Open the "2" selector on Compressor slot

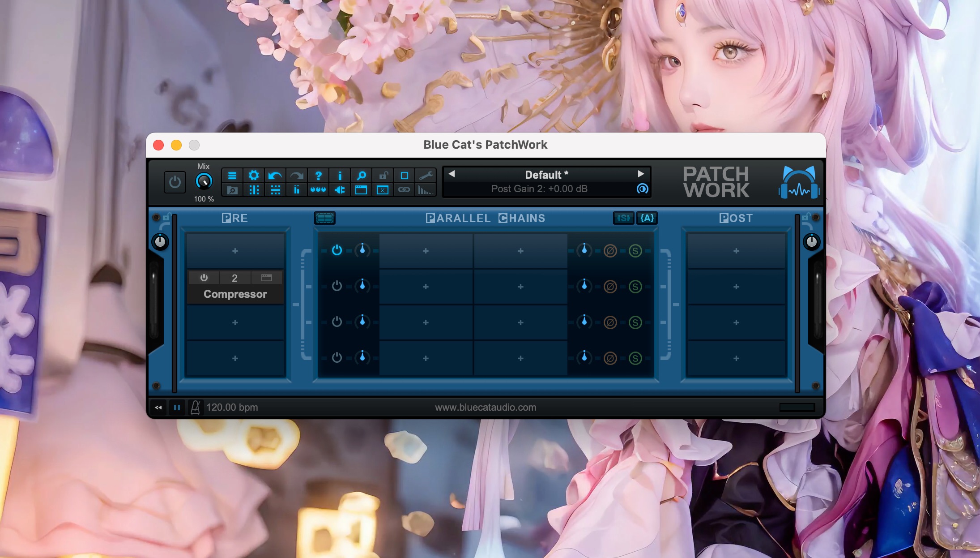click(234, 278)
